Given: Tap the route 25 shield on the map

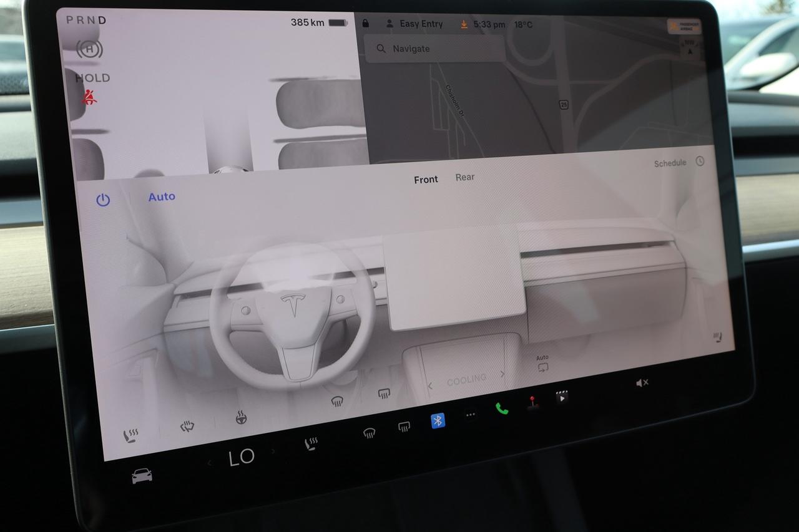Looking at the screenshot, I should click(x=564, y=105).
